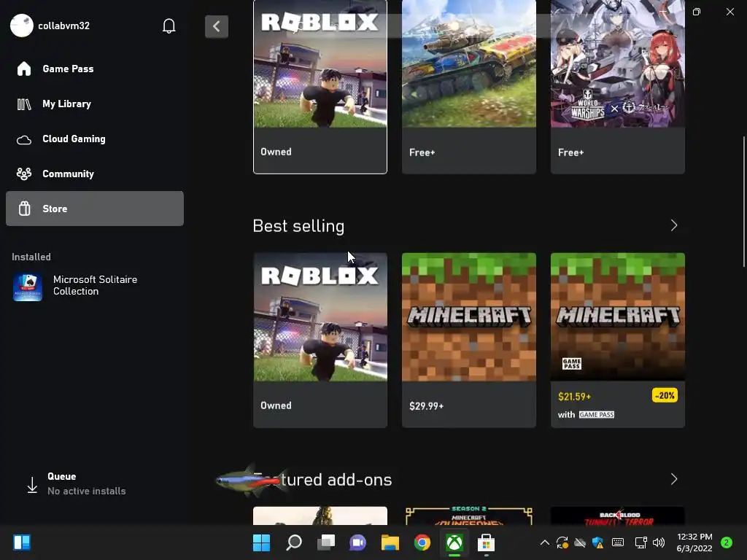Screen dimensions: 747x560
Task: Open Minecraft Dungeons Season 2 add-on
Action: 469,516
